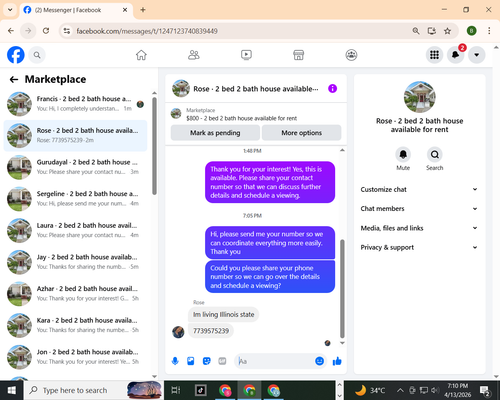Screen dimensions: 500x400
Task: Open Jon conversation
Action: click(75, 357)
